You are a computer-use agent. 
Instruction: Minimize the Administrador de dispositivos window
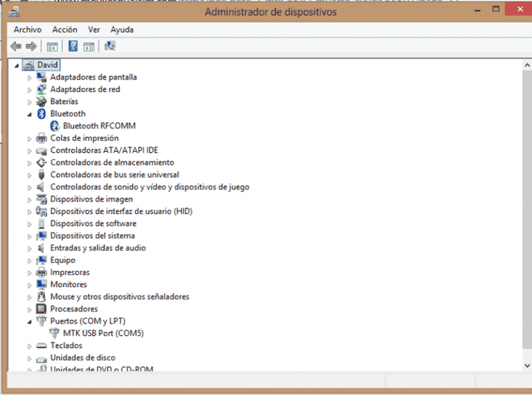pos(477,10)
